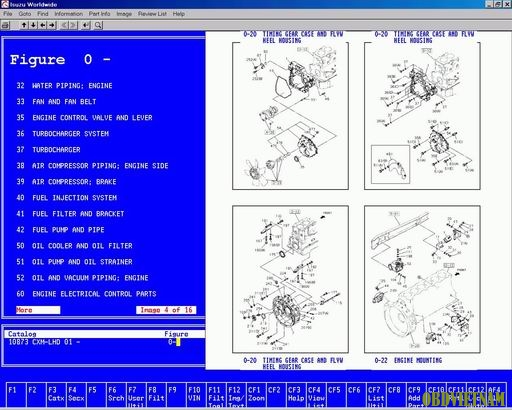Click the F5 function key button
512x410 pixels.
[x=96, y=395]
